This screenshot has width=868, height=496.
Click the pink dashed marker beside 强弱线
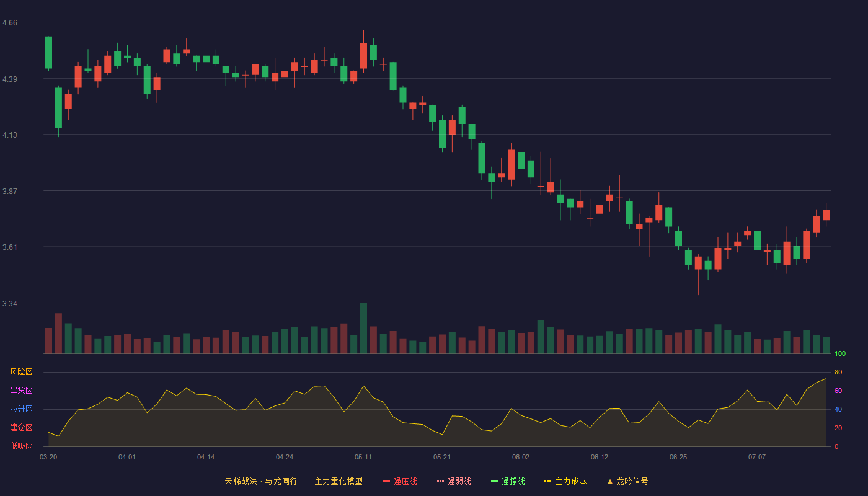[440, 481]
